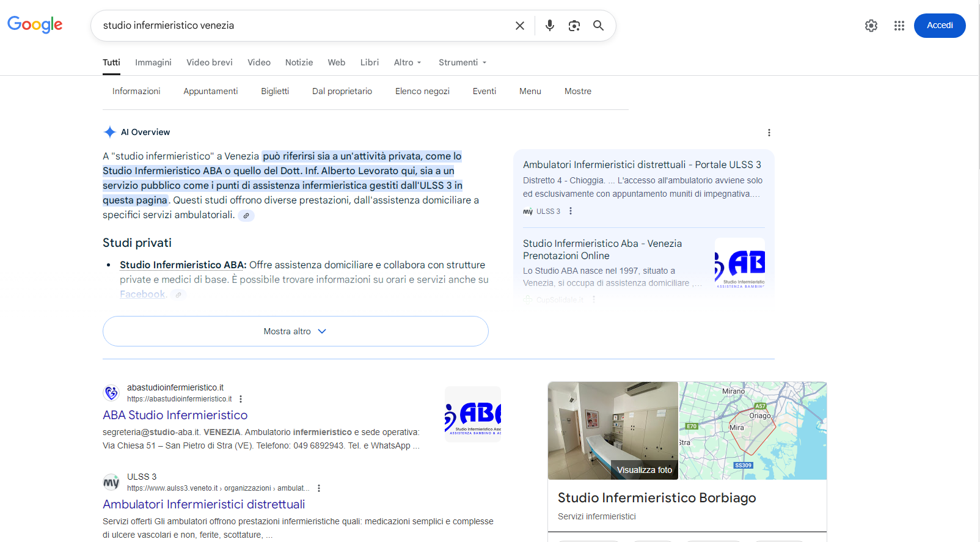Viewport: 980px width, 542px height.
Task: Click the magnifying glass search icon
Action: (598, 26)
